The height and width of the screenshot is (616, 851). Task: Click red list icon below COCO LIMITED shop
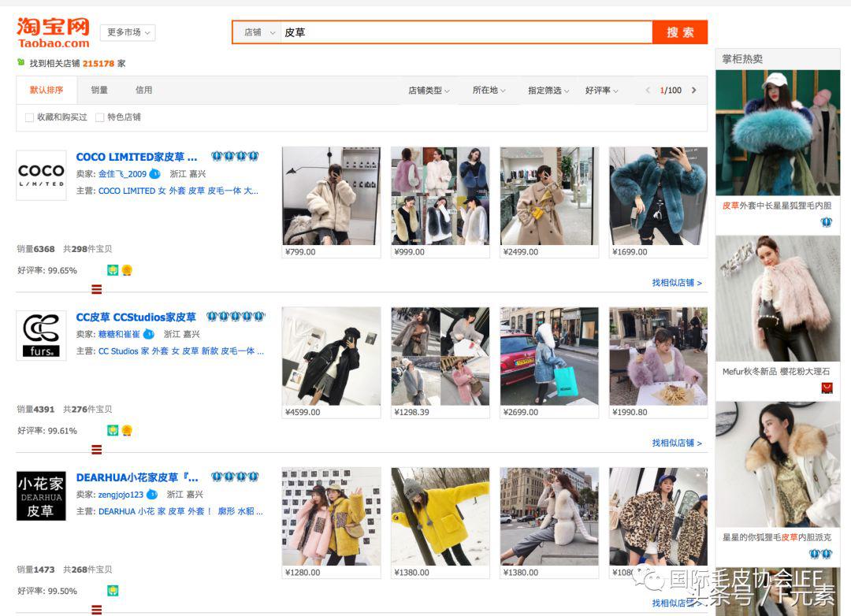tap(97, 289)
